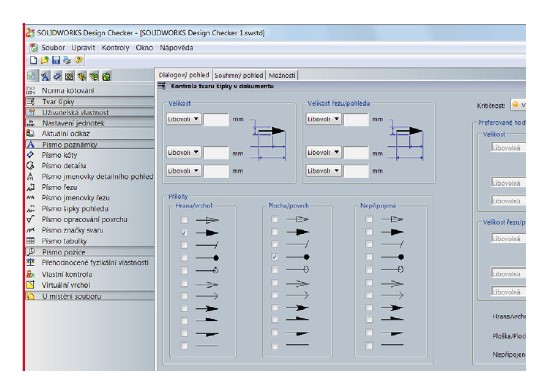The image size is (552, 385).
Task: Select the Dialogový pohled tab
Action: click(x=184, y=75)
